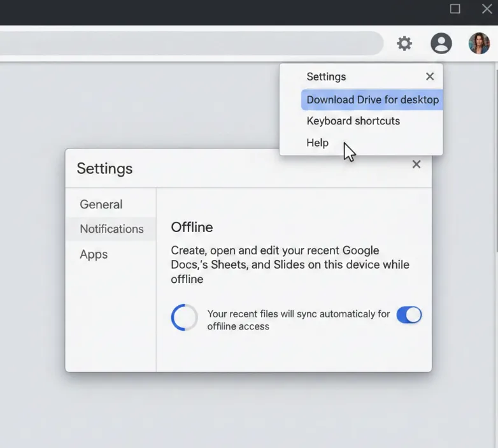Select Settings in the dropdown menu

[326, 76]
